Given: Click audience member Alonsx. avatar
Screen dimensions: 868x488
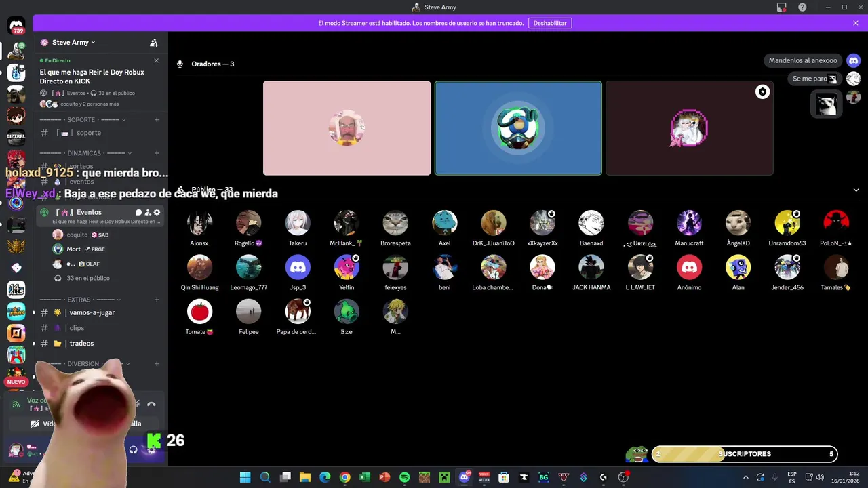Looking at the screenshot, I should (x=199, y=223).
